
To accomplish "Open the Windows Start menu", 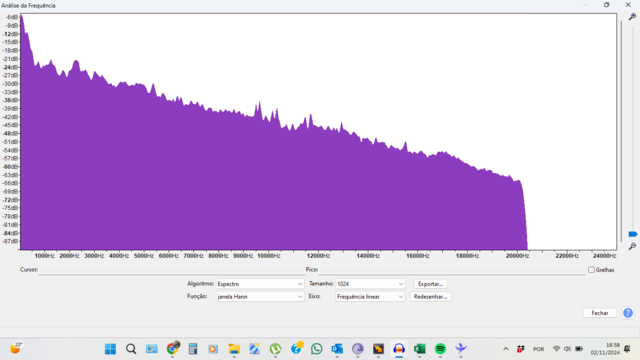I will click(110, 349).
